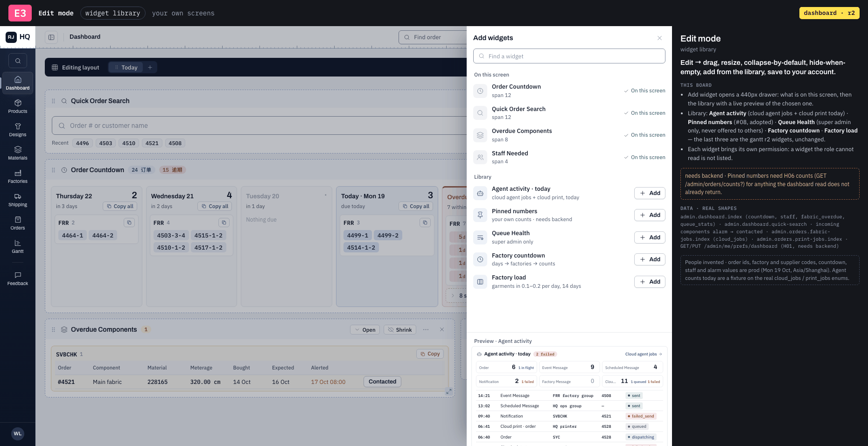This screenshot has height=446, width=868.
Task: Add the Pinned numbers widget
Action: (650, 215)
